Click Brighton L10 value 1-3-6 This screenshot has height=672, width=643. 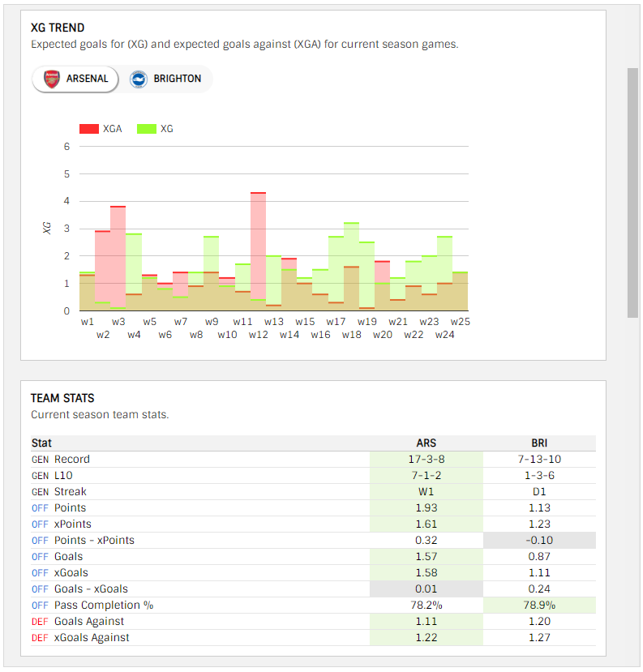tap(539, 475)
